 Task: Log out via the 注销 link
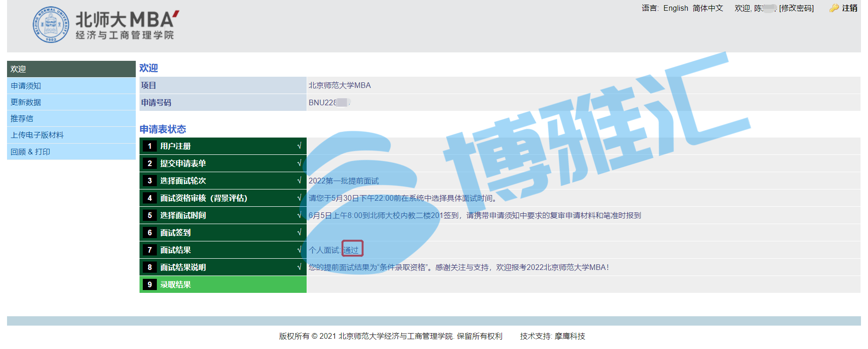coord(850,8)
